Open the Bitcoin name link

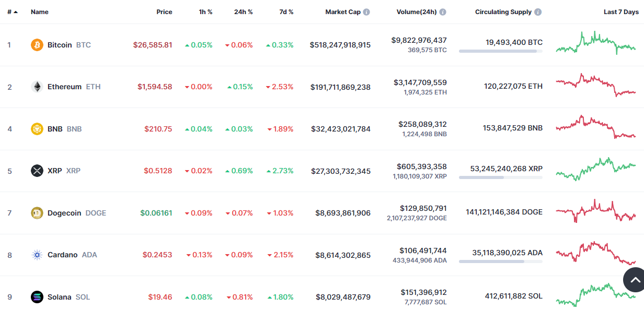[60, 45]
